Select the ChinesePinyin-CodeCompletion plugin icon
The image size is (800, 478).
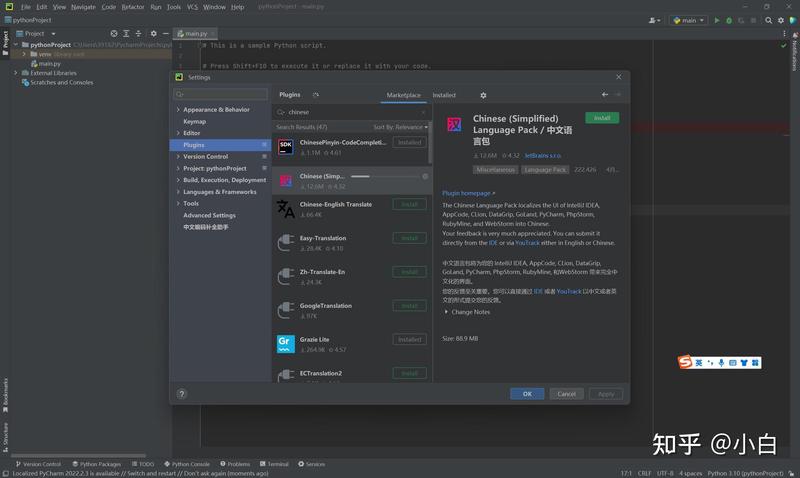tap(286, 147)
